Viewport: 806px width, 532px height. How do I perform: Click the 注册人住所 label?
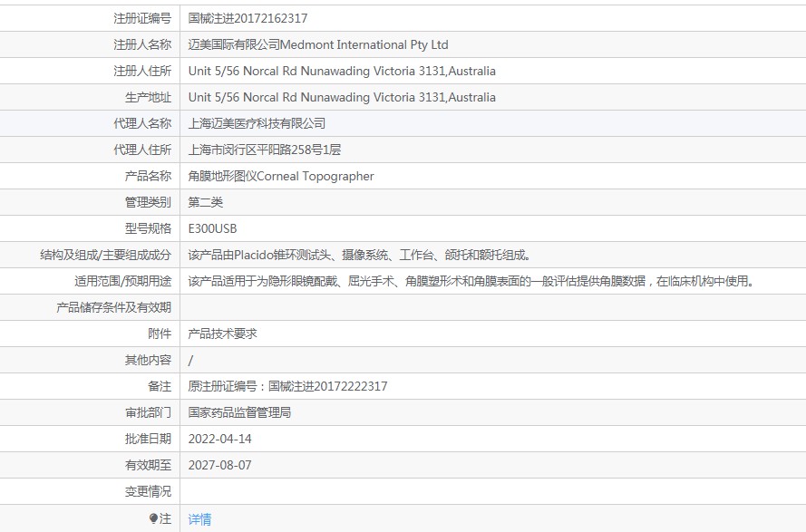pos(142,71)
